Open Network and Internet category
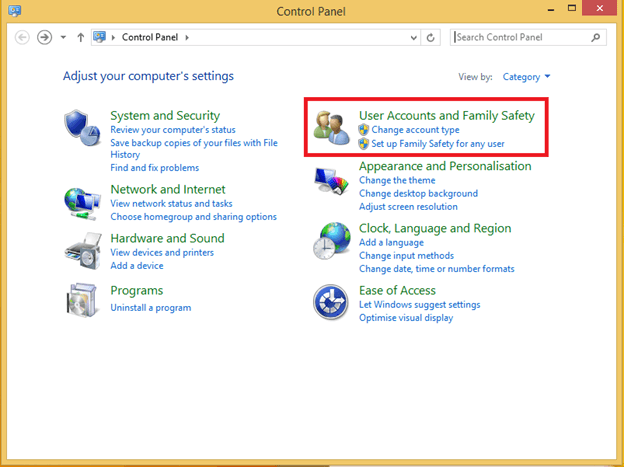Viewport: 624px width, 467px height. point(168,189)
